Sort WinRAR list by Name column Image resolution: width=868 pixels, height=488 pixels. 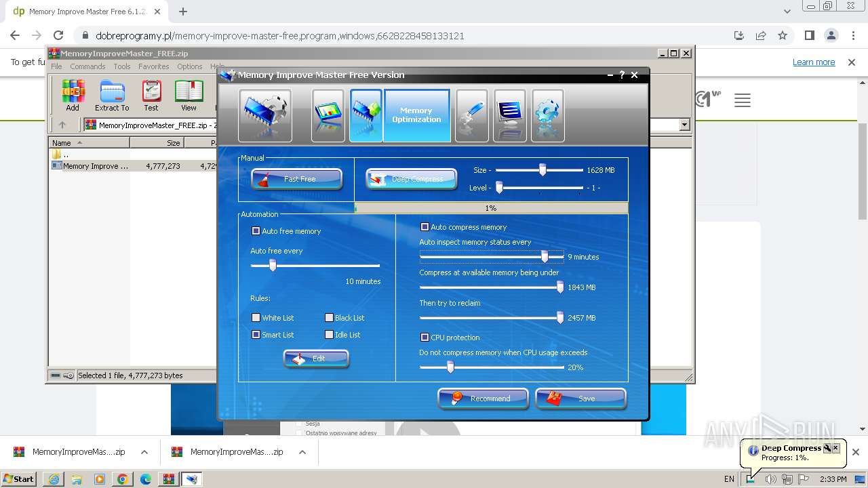coord(90,143)
